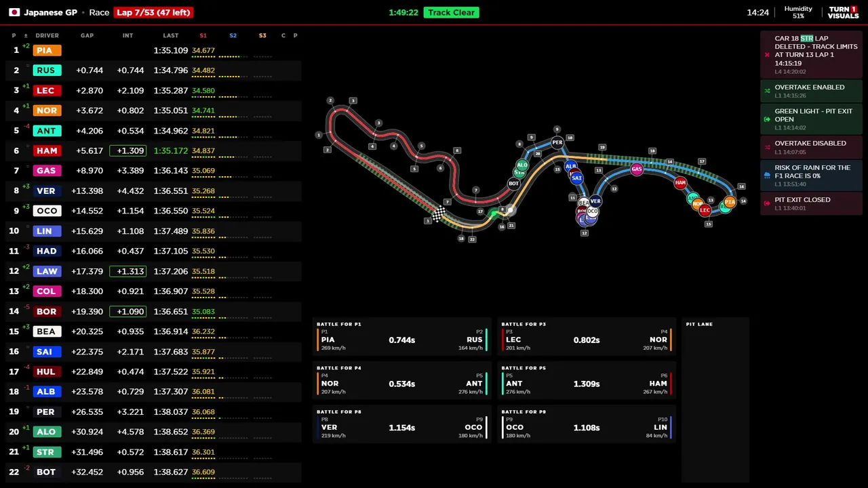Open the Battle for P3 card

(x=587, y=335)
